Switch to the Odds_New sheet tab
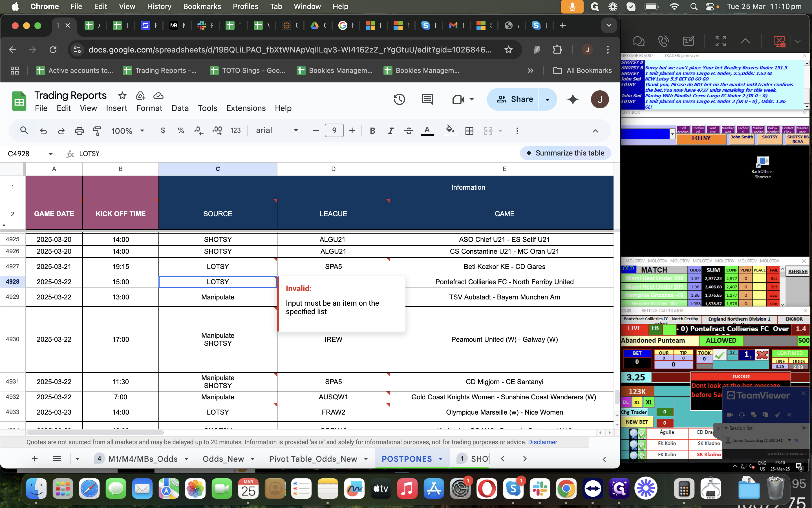Viewport: 812px width, 508px height. click(x=223, y=459)
